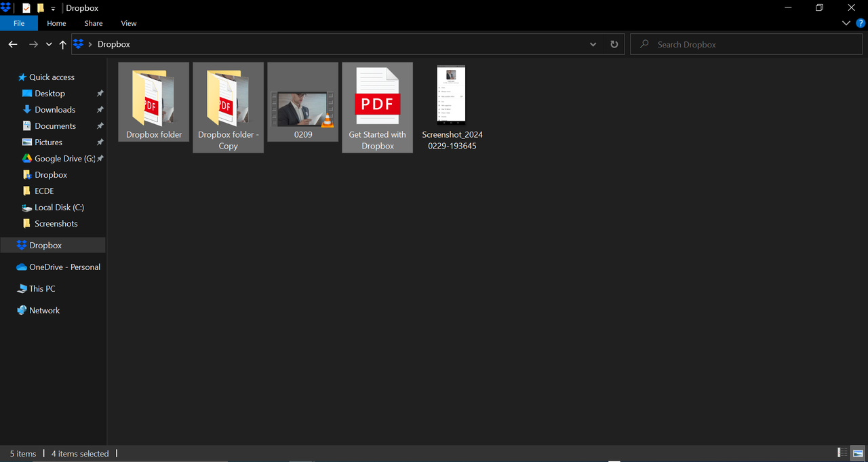
Task: Open Dropbox under Quick access
Action: (51, 175)
